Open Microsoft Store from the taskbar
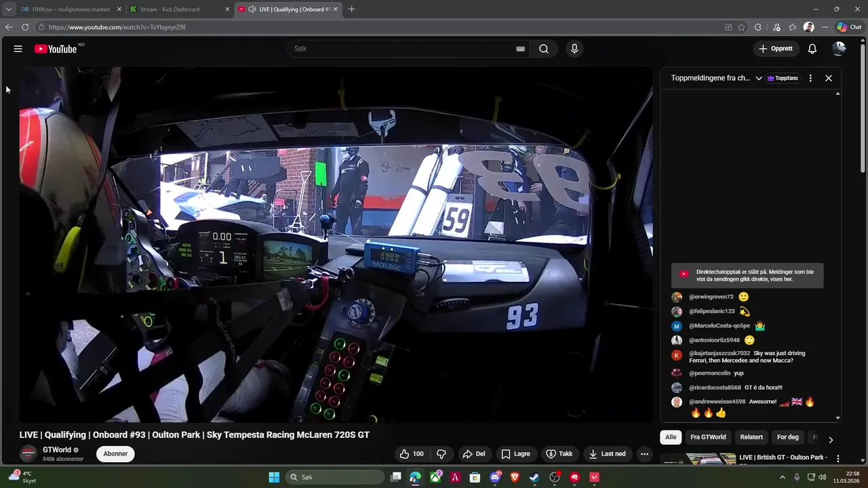This screenshot has height=488, width=868. point(475,477)
